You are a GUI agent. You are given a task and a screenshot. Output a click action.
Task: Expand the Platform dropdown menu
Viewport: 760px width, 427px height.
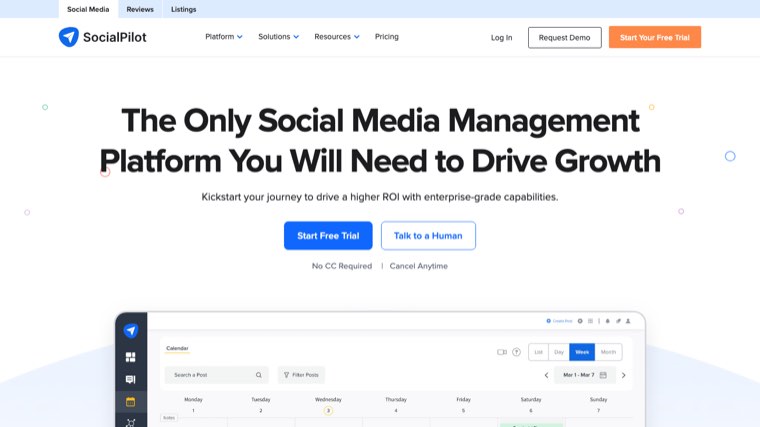click(223, 37)
